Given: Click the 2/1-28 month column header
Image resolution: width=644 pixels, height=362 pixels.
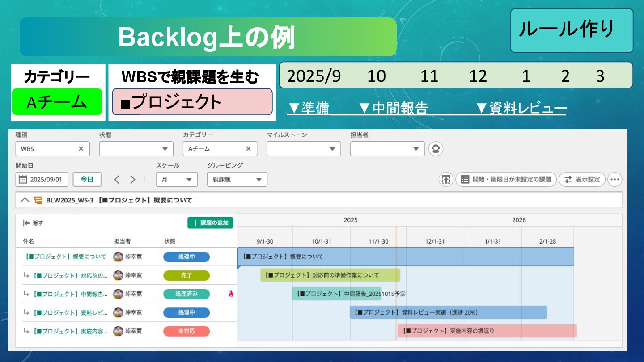Looking at the screenshot, I should point(547,241).
